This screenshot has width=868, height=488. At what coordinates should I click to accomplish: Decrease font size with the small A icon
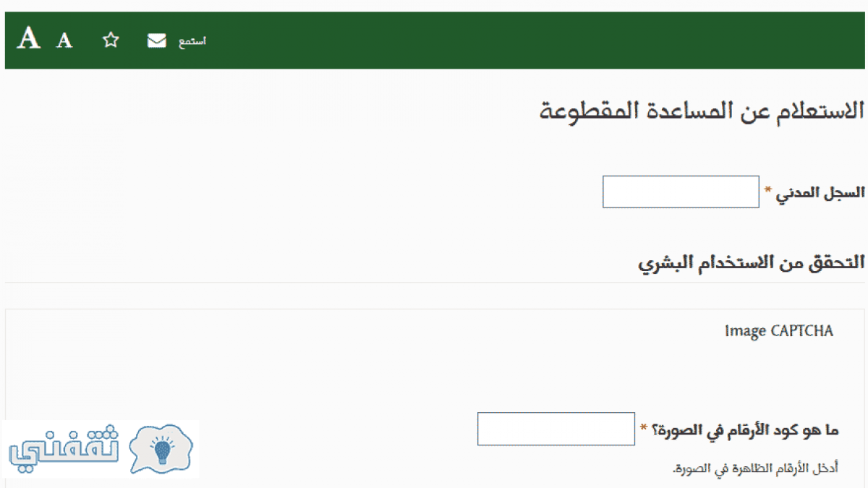[x=65, y=40]
